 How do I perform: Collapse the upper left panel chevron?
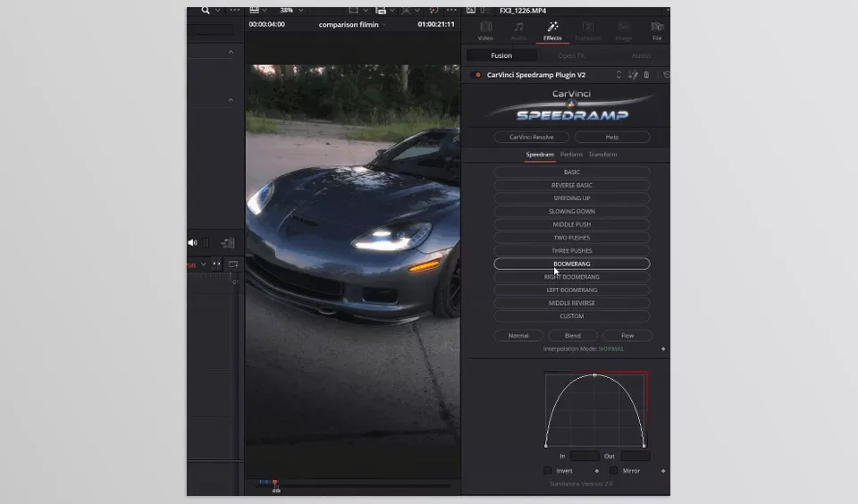pyautogui.click(x=231, y=52)
